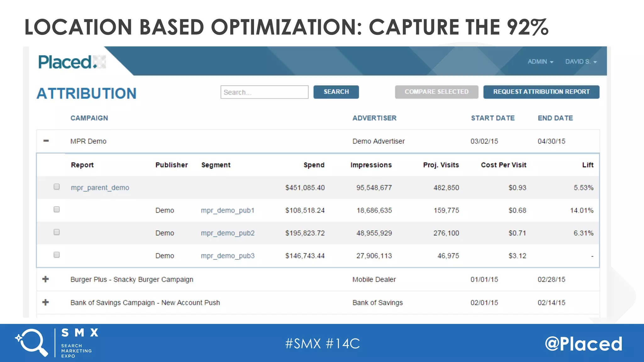This screenshot has width=644, height=362.
Task: Check the mpr_parent_demo report checkbox
Action: (x=57, y=187)
